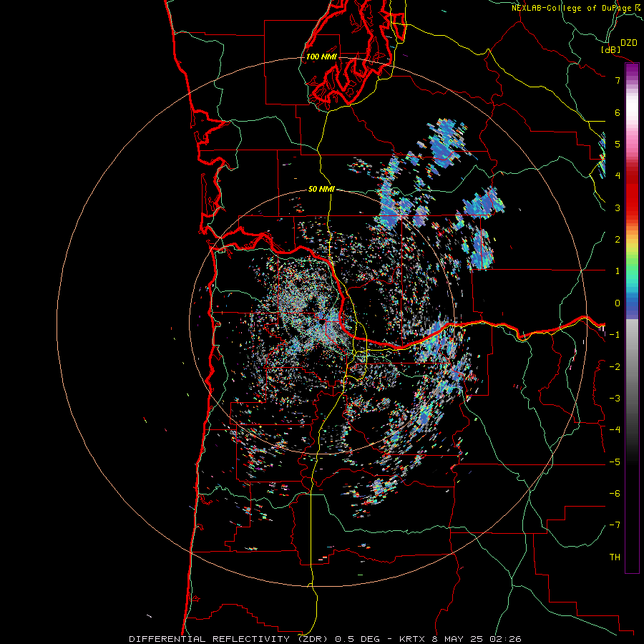Screen dimensions: 644x644
Task: Click the 7 dB tick label on the scale
Action: 618,80
